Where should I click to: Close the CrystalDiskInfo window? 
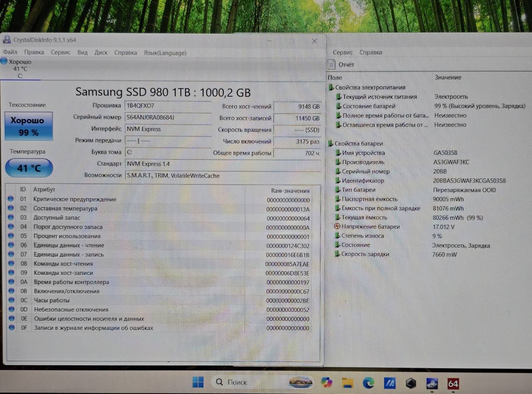pyautogui.click(x=314, y=41)
